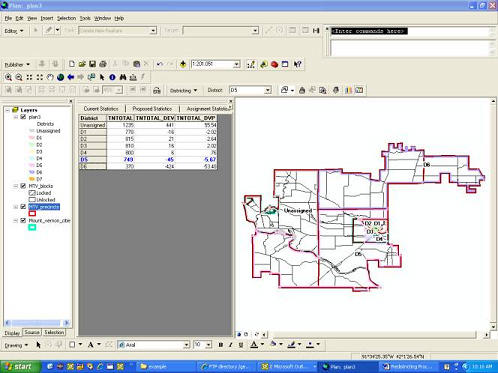Image resolution: width=498 pixels, height=373 pixels.
Task: Click the Full Extent globe icon
Action: click(x=60, y=77)
